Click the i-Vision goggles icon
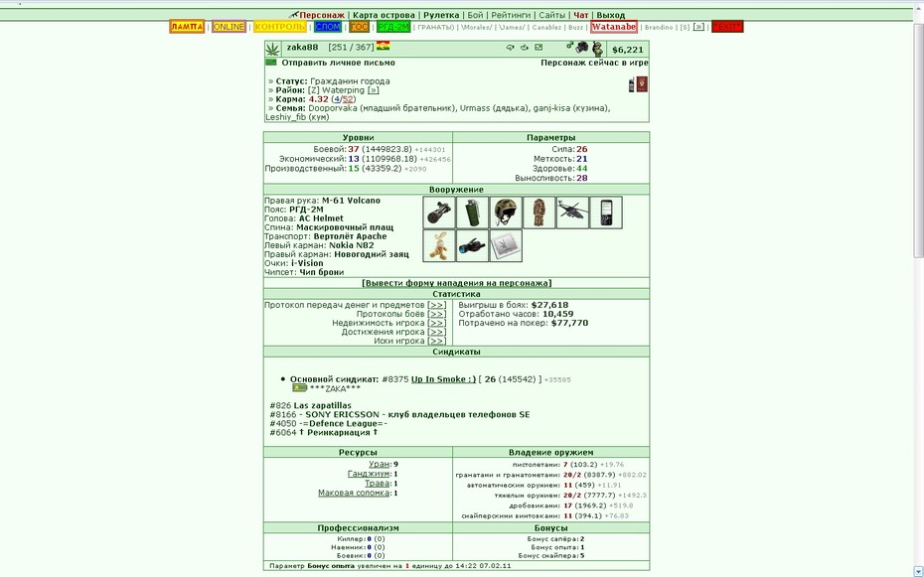 (x=472, y=245)
